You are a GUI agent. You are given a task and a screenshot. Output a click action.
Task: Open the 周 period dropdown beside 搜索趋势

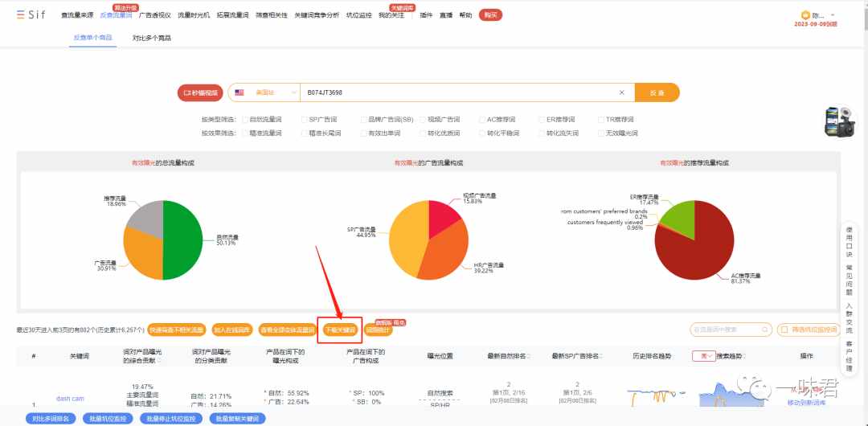click(703, 356)
